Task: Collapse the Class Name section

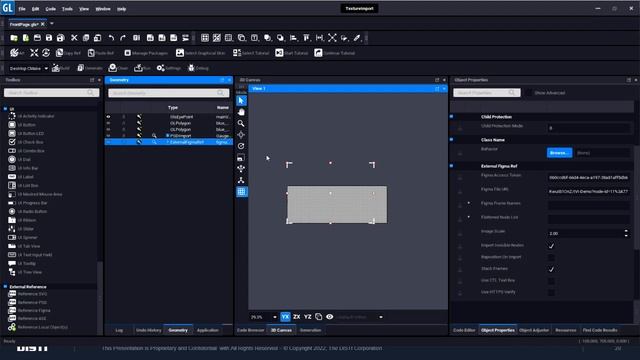Action: [451, 139]
